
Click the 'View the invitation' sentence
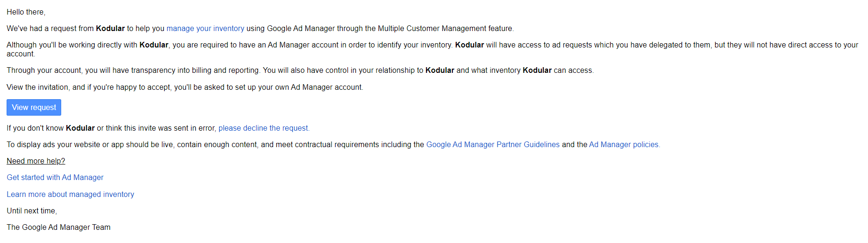pyautogui.click(x=185, y=87)
